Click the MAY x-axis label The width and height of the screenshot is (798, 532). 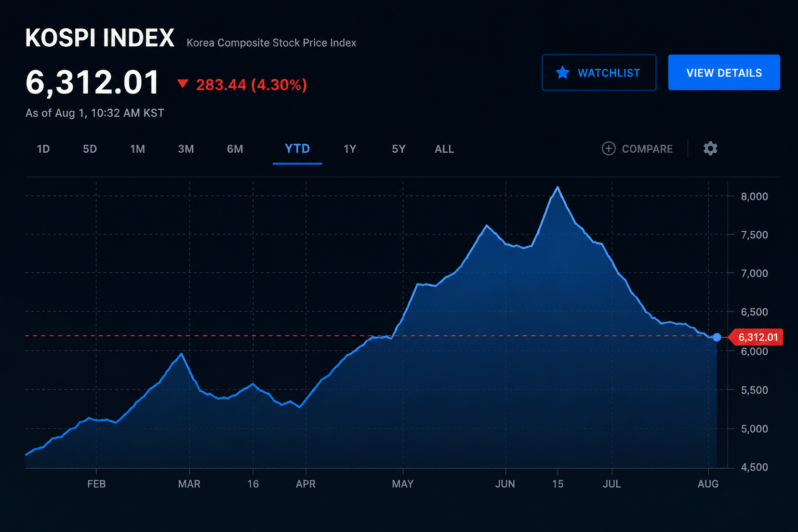[x=403, y=484]
